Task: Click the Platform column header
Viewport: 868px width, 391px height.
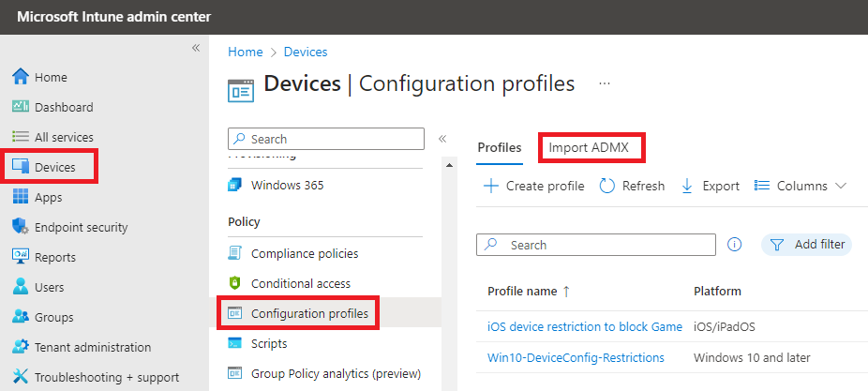Action: point(717,291)
